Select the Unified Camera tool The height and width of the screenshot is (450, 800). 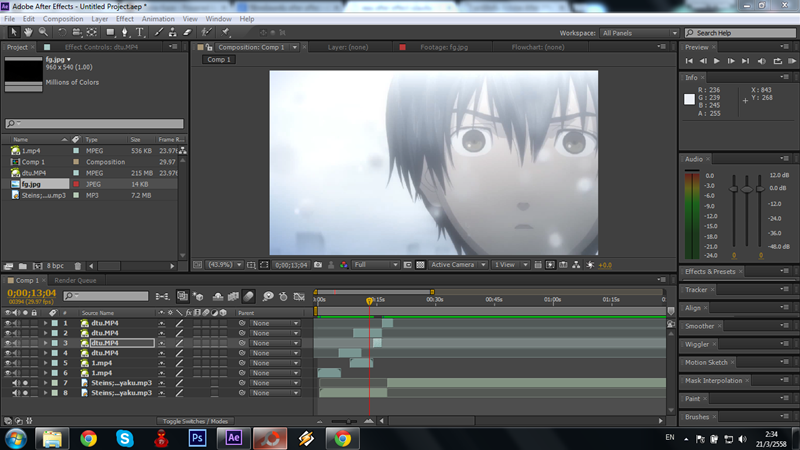(77, 32)
